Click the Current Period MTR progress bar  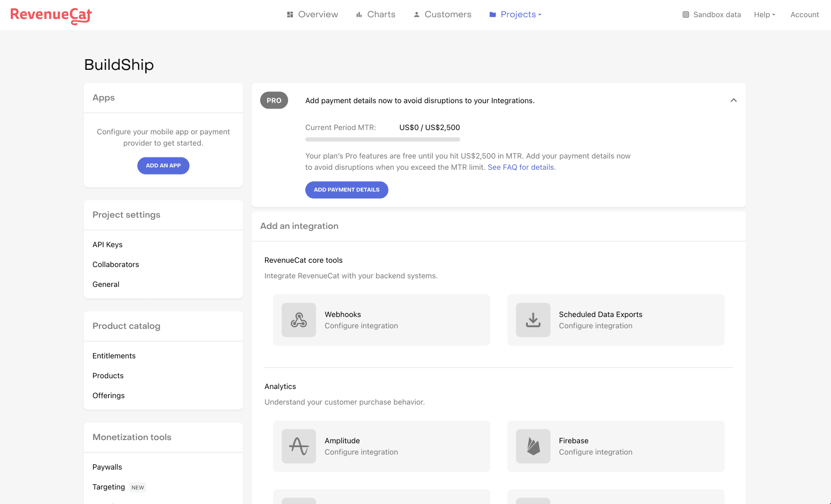tap(382, 139)
